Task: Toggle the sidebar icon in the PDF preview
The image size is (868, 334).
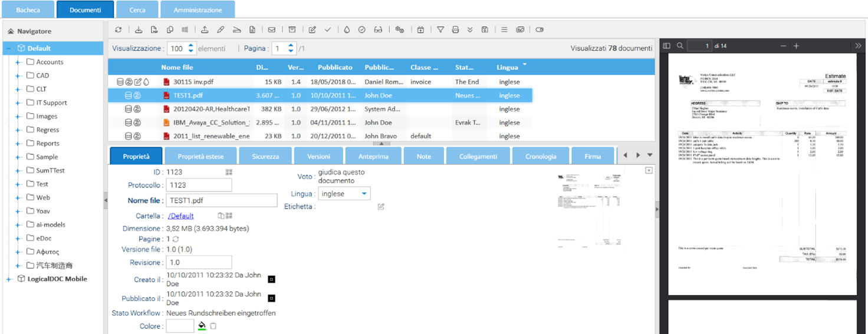Action: [x=666, y=45]
